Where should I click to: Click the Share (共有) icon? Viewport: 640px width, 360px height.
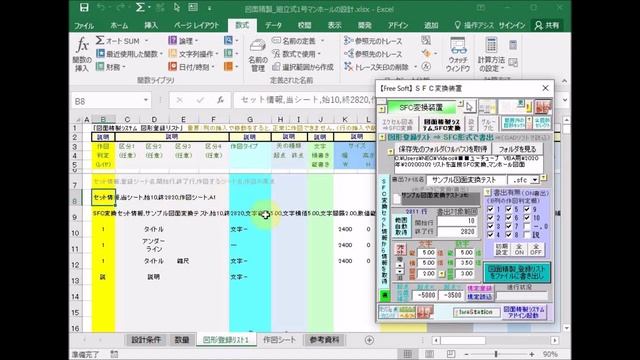pos(547,25)
